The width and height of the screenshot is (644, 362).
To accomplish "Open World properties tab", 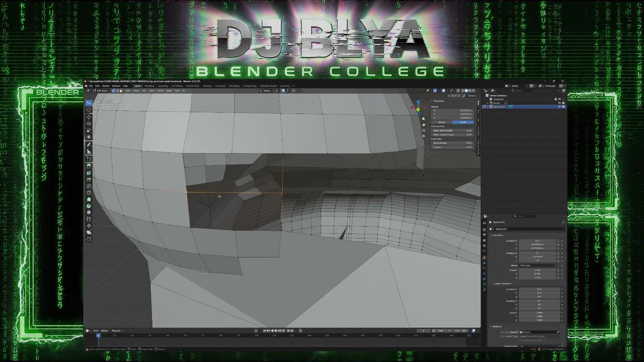I will 485,251.
